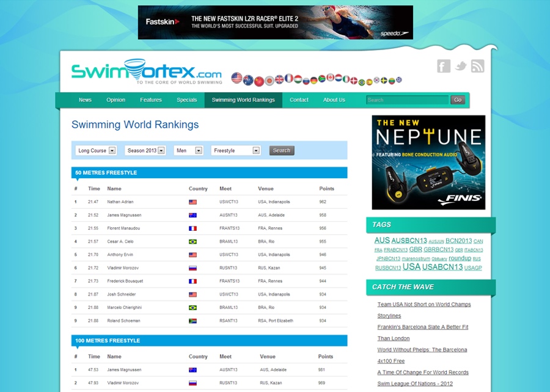Select the Canada flag ball
Screen dimensions: 550x392
coord(331,78)
